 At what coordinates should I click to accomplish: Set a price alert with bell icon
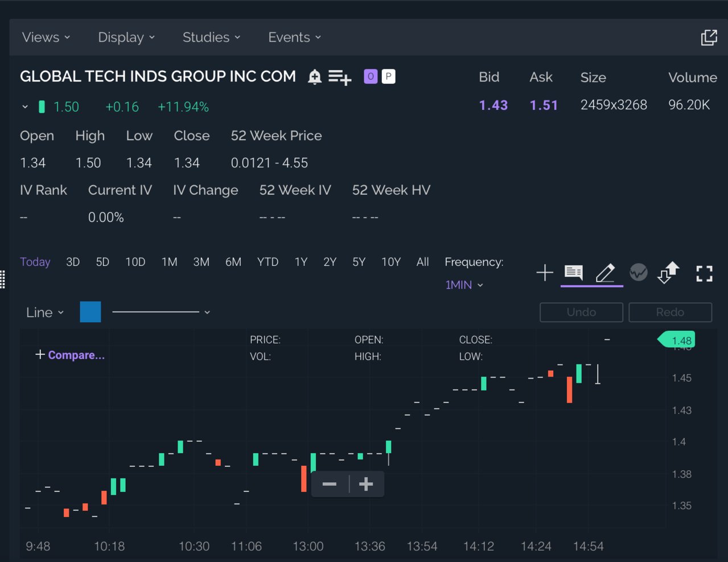(x=315, y=77)
